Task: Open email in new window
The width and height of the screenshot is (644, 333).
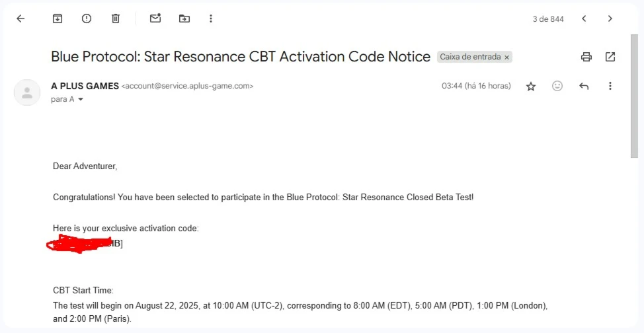Action: 610,57
